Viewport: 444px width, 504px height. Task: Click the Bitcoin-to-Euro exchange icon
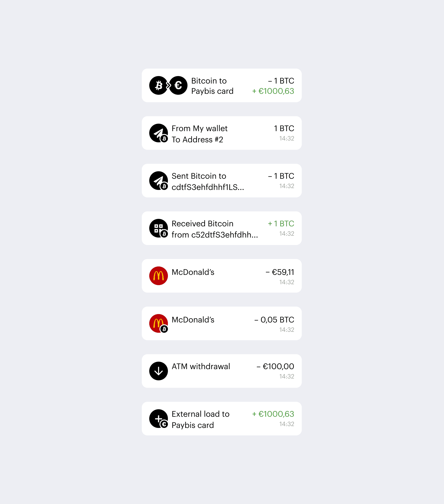click(168, 85)
